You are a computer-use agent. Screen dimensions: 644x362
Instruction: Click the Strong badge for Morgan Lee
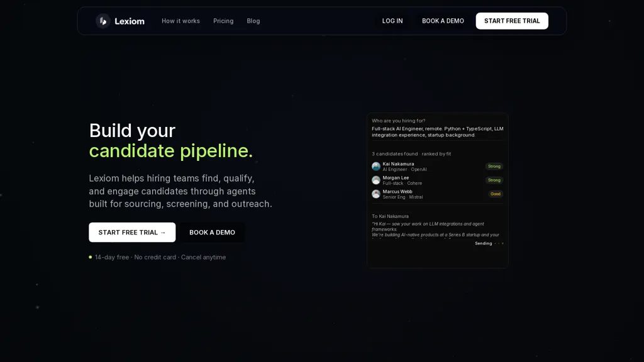pyautogui.click(x=494, y=180)
